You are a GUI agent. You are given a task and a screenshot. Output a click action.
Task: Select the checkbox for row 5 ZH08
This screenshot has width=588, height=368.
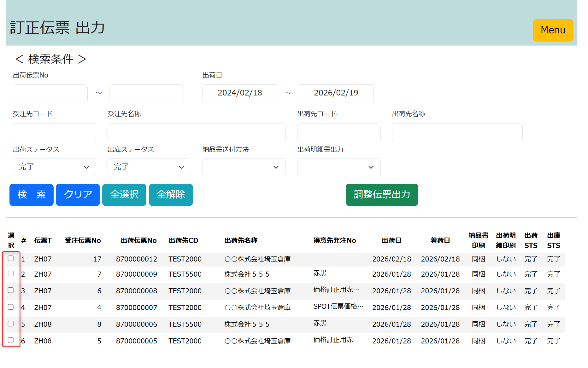pyautogui.click(x=11, y=324)
